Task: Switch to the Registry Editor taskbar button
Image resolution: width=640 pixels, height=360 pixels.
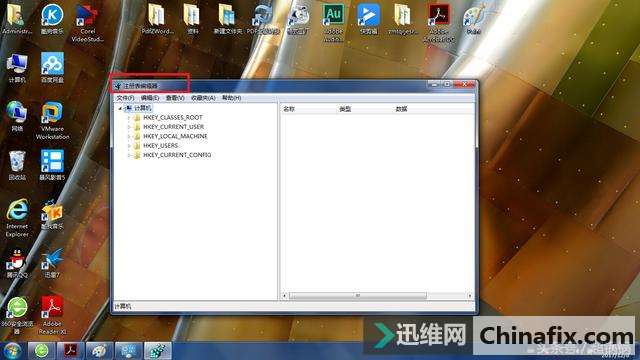Action: [158, 351]
